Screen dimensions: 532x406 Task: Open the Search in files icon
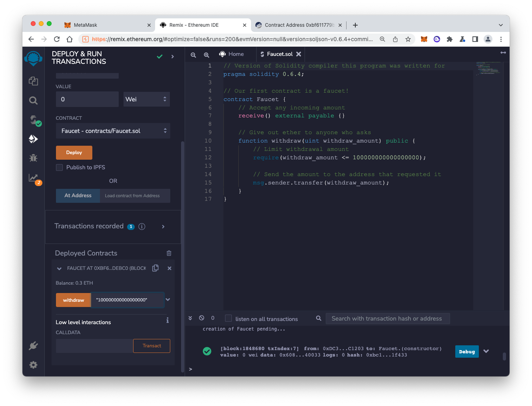pyautogui.click(x=33, y=101)
